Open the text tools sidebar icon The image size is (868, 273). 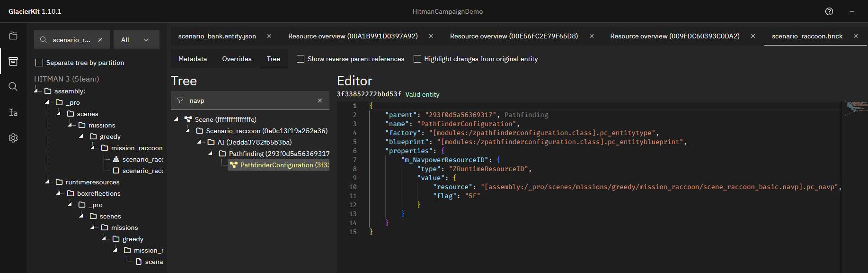pos(13,112)
